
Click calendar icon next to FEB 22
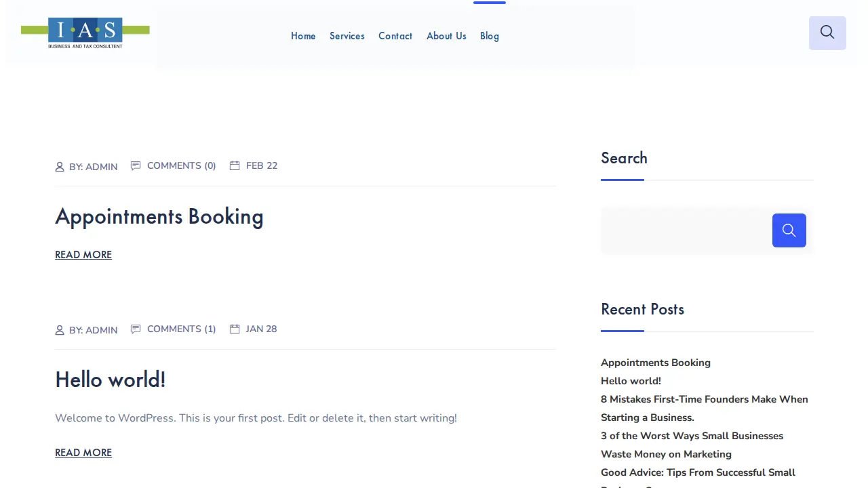pyautogui.click(x=235, y=165)
